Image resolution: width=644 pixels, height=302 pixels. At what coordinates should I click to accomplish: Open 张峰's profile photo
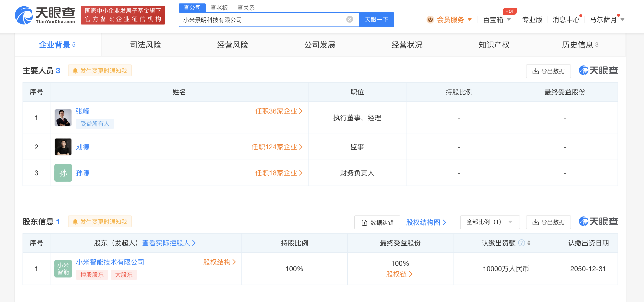click(63, 118)
